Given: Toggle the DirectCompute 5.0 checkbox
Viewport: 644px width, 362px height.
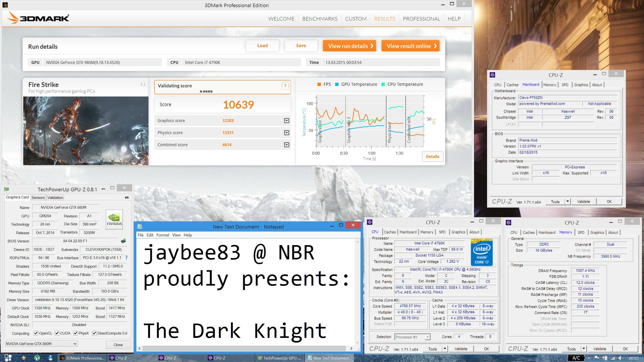Looking at the screenshot, I should pos(94,333).
